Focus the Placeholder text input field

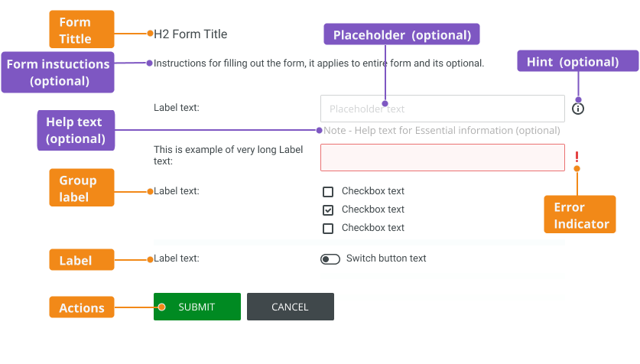point(443,109)
